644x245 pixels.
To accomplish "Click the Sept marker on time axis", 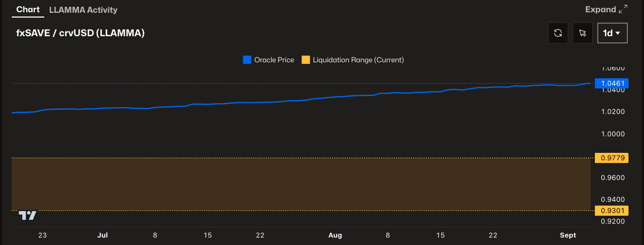I will [568, 235].
